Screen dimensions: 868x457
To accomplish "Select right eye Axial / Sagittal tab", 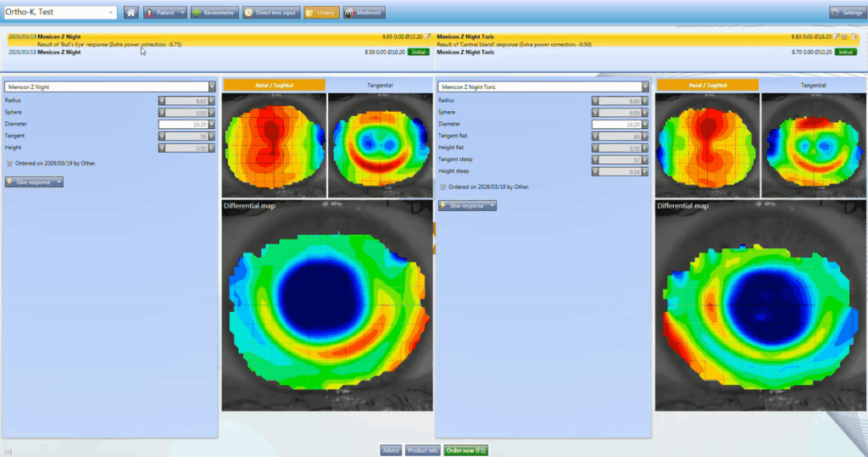I will tap(705, 85).
